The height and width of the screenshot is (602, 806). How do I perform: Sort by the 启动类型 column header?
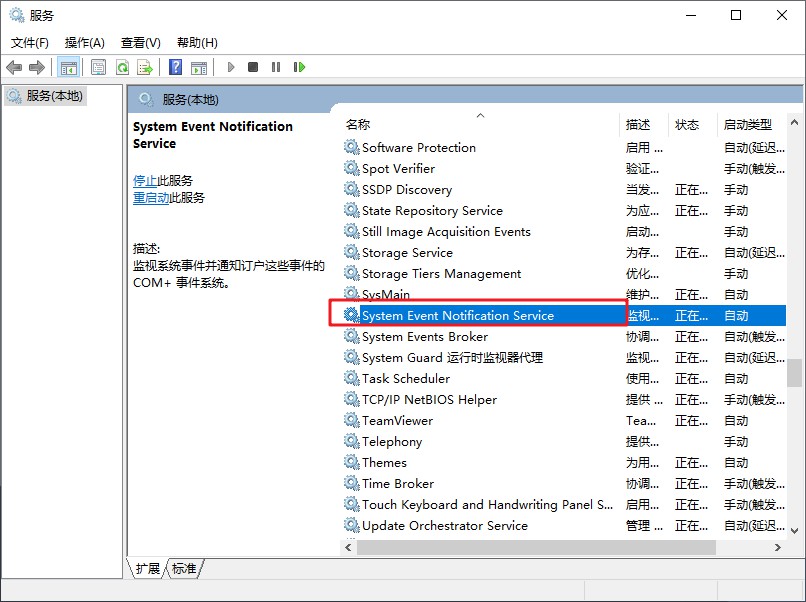(747, 125)
